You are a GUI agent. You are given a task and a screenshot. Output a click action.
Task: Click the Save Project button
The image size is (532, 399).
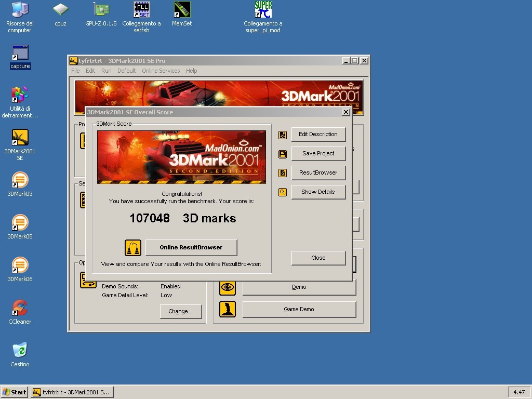(318, 153)
